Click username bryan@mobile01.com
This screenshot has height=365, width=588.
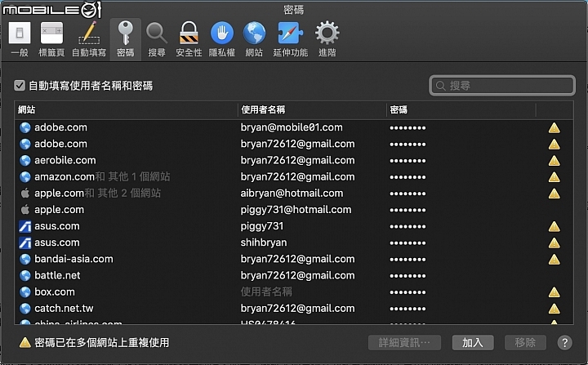(292, 127)
